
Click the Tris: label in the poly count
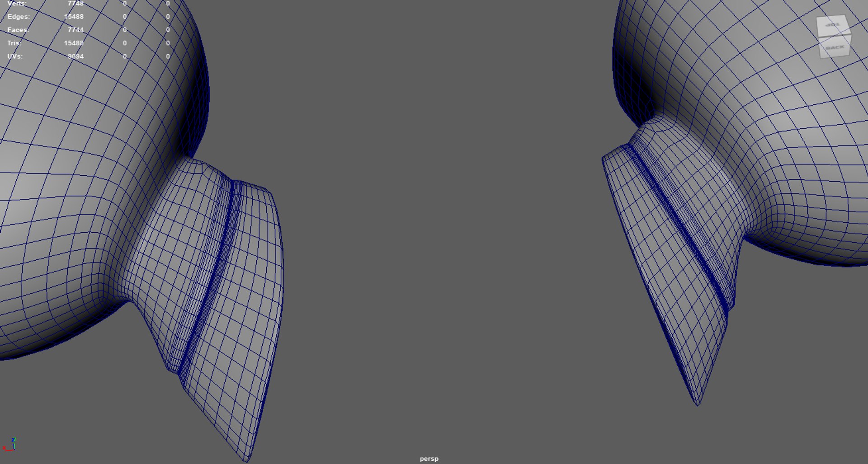point(14,43)
